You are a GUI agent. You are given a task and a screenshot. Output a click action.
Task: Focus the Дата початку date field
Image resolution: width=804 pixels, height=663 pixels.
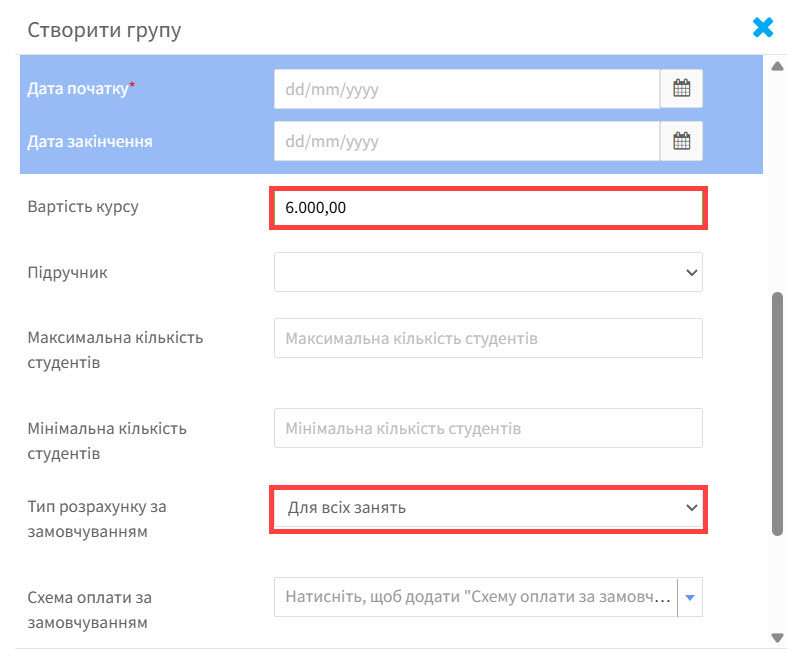[467, 89]
